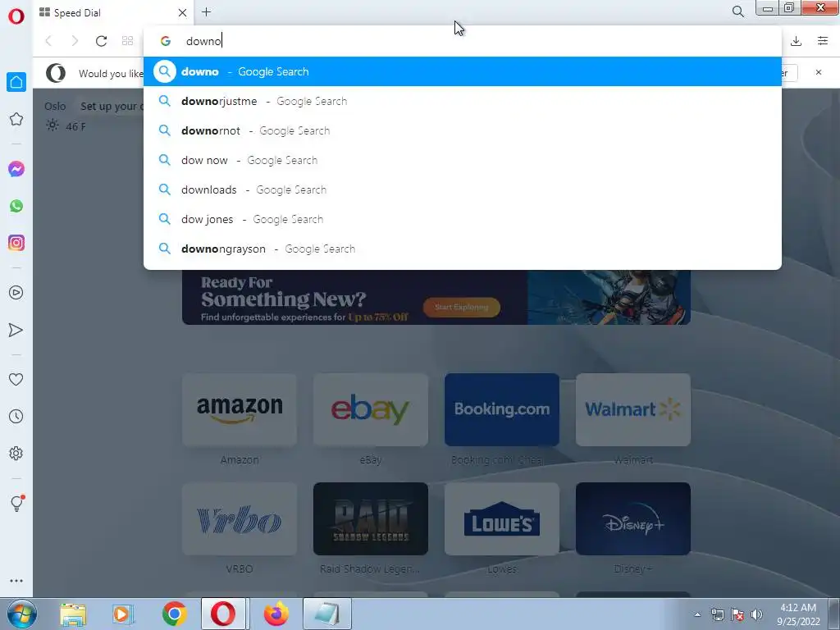Launch Firefox from taskbar
The width and height of the screenshot is (840, 630).
(276, 614)
